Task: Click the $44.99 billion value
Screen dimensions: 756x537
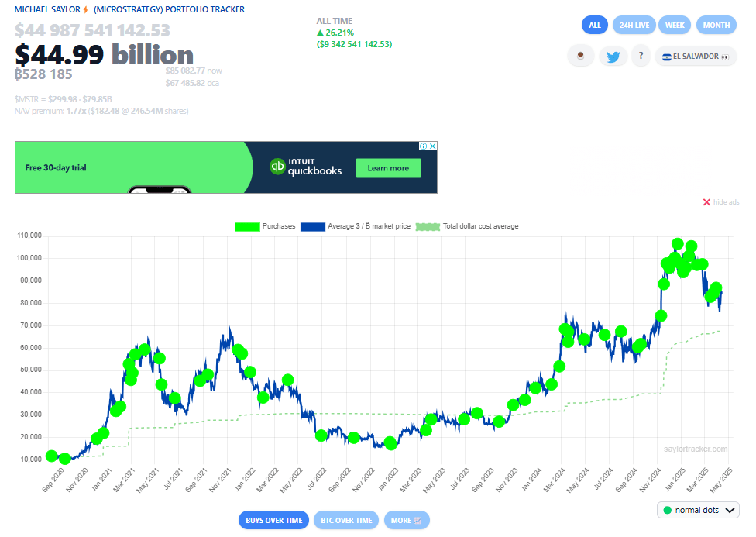Action: pyautogui.click(x=104, y=54)
